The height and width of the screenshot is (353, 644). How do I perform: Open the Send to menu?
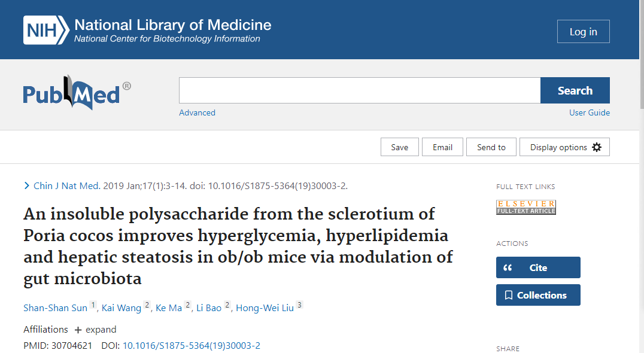[x=491, y=147]
